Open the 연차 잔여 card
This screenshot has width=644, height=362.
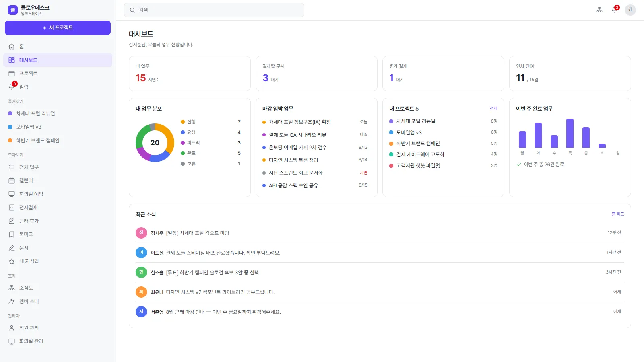click(570, 74)
